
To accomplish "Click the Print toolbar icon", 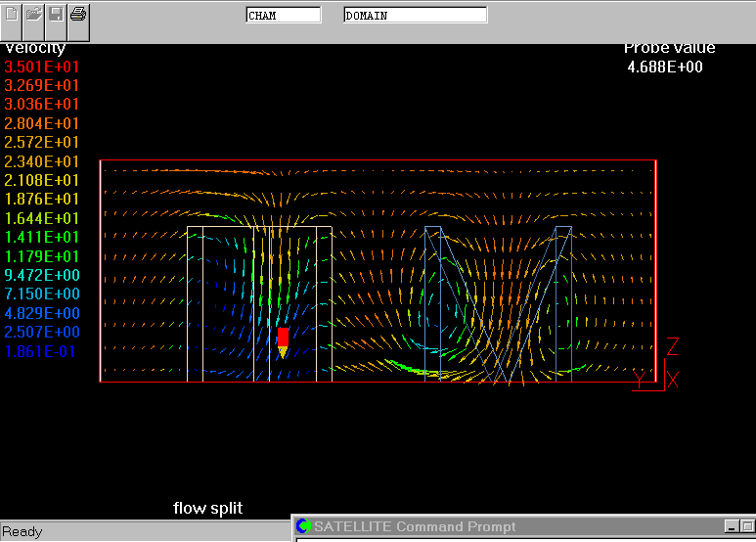I will [x=78, y=16].
